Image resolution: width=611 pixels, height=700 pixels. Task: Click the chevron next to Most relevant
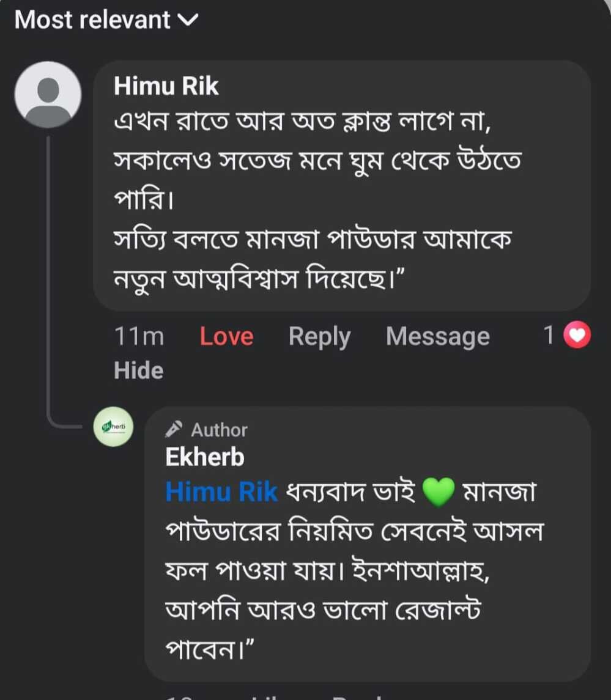tap(188, 20)
